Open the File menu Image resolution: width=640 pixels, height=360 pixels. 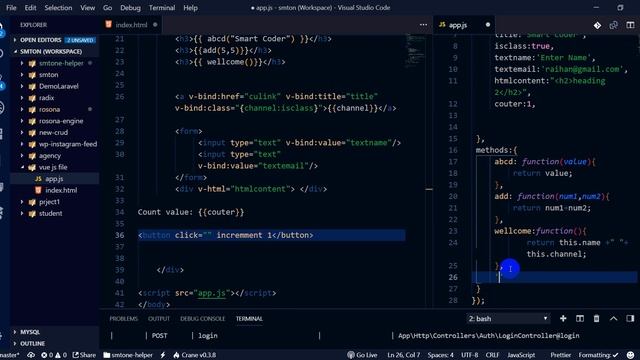tap(11, 8)
